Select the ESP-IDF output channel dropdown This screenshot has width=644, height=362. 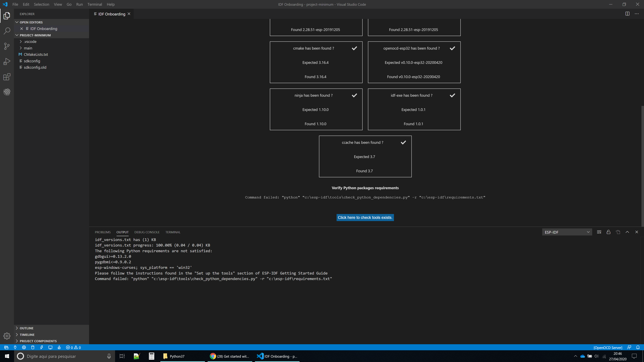pos(567,232)
